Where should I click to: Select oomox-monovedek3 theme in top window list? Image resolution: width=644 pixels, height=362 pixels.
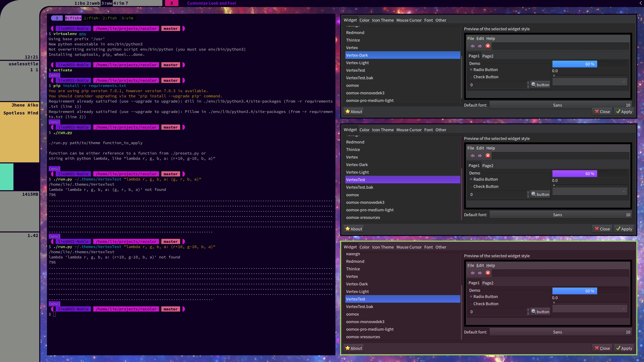click(365, 93)
